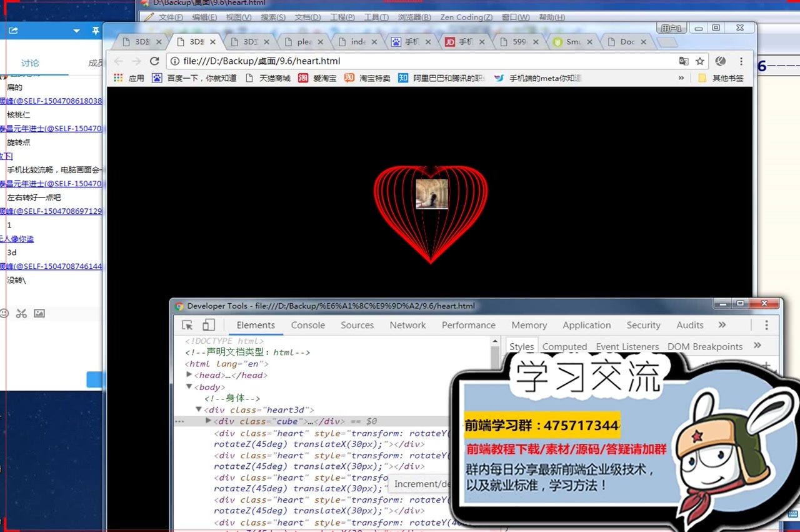Viewport: 800px width, 532px height.
Task: Click the translate icon in address bar
Action: [684, 61]
